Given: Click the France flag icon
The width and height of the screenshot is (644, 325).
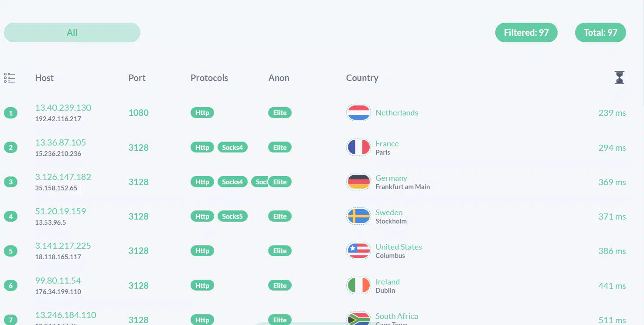Looking at the screenshot, I should point(358,147).
